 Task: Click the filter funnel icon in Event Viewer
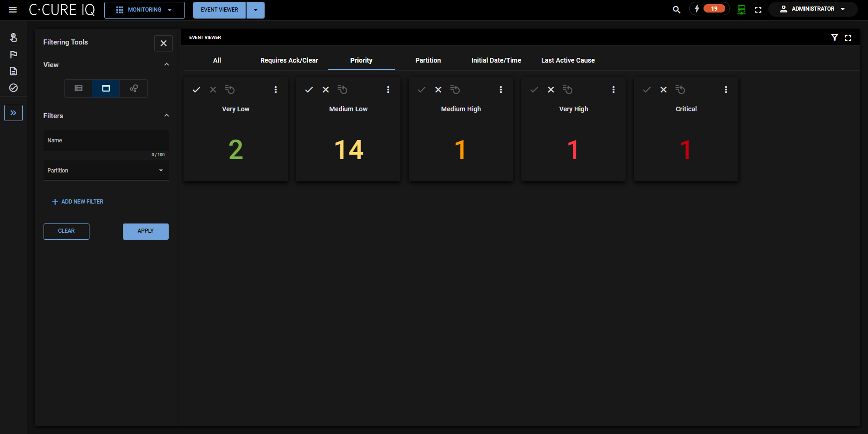[834, 38]
